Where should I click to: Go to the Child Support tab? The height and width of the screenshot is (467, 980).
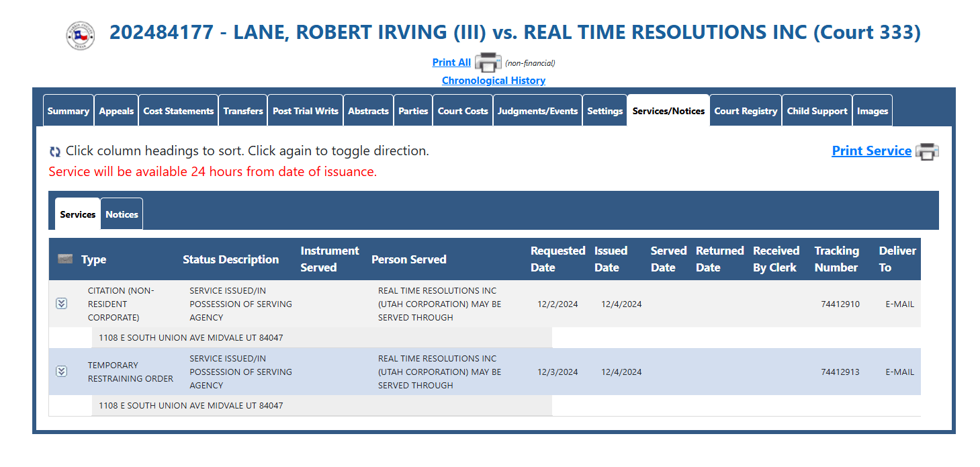pyautogui.click(x=817, y=111)
